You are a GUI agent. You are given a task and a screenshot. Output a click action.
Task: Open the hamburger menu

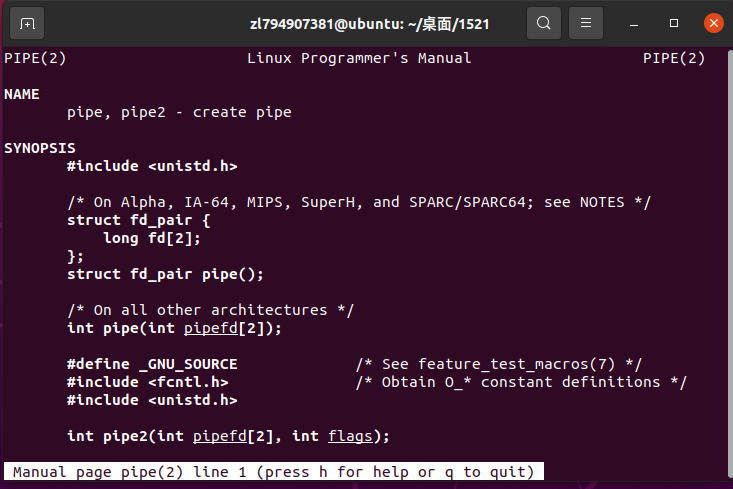[x=586, y=23]
